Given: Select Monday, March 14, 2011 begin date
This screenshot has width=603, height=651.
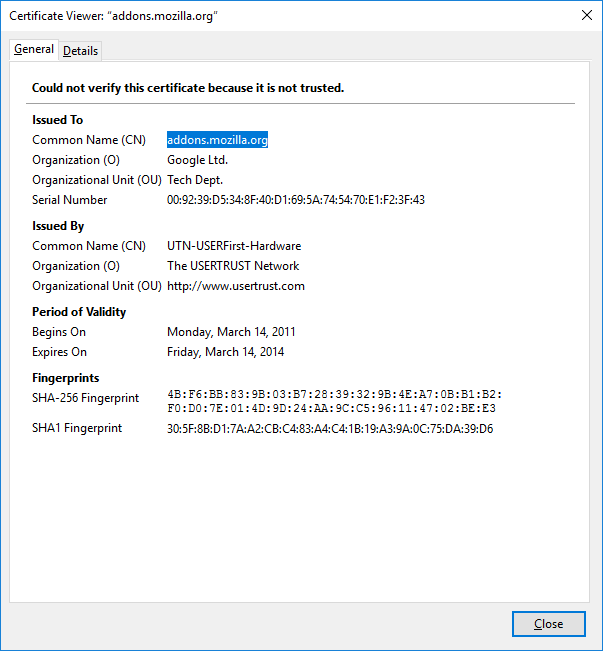Looking at the screenshot, I should pyautogui.click(x=231, y=332).
